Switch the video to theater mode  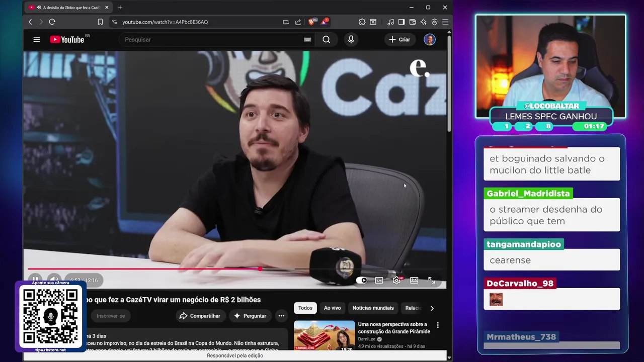coord(414,281)
